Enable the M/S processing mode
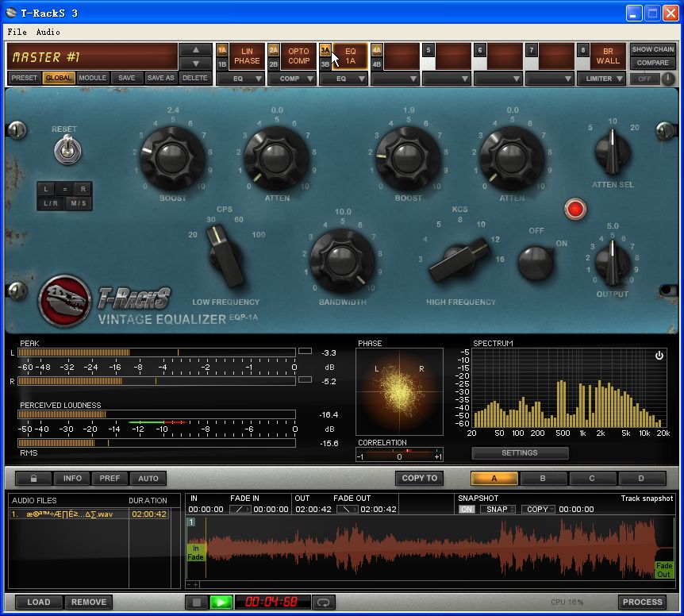The image size is (684, 616). [x=79, y=203]
